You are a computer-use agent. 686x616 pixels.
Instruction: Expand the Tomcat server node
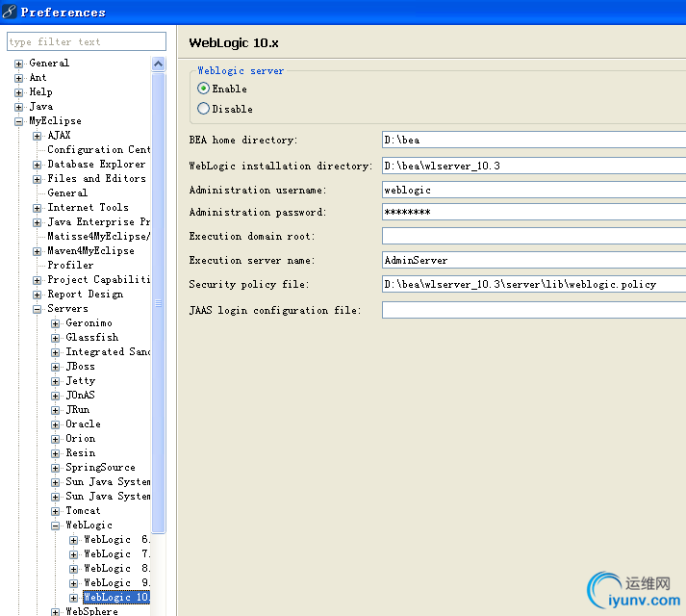55,512
